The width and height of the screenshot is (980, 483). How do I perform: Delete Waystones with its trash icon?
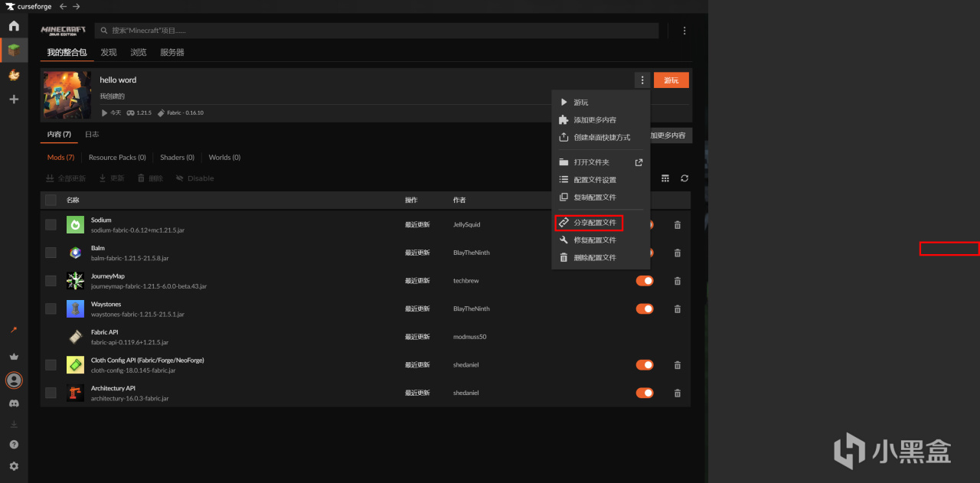pyautogui.click(x=677, y=309)
